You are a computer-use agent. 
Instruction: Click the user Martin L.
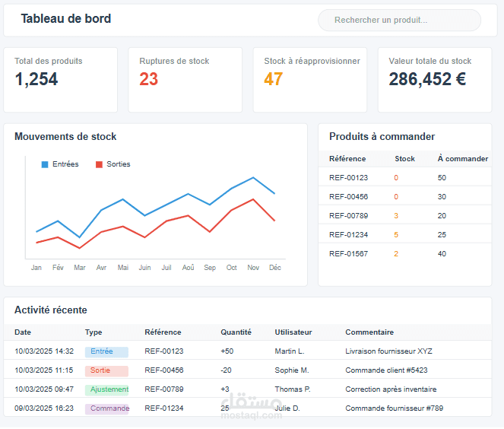[290, 351]
